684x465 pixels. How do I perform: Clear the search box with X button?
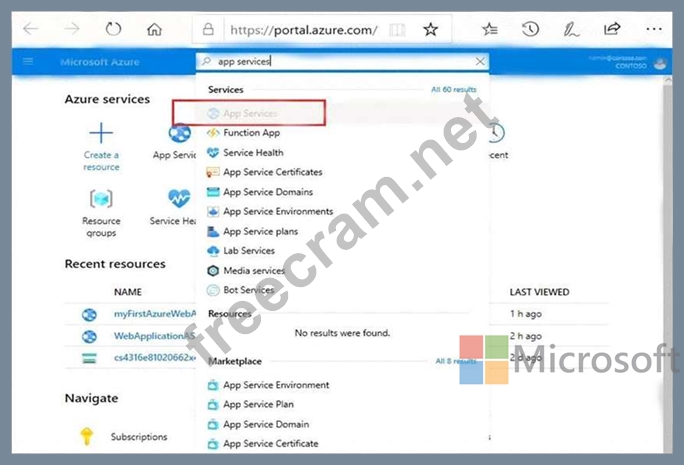[x=479, y=62]
